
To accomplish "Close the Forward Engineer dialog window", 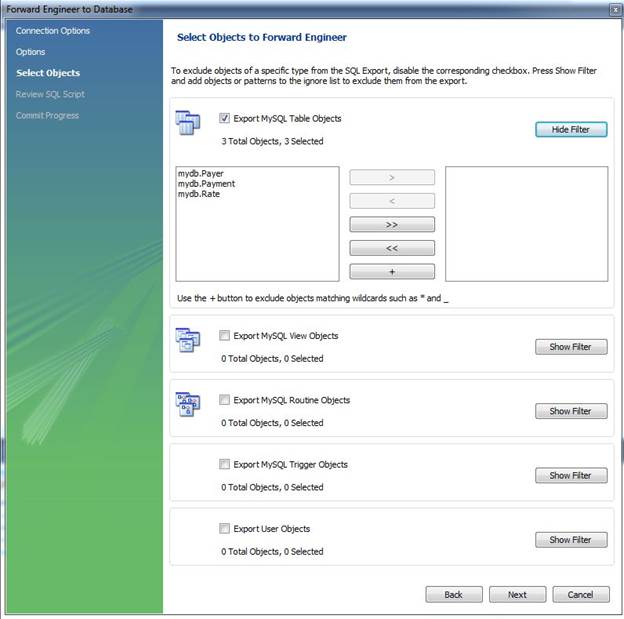I will pyautogui.click(x=615, y=10).
